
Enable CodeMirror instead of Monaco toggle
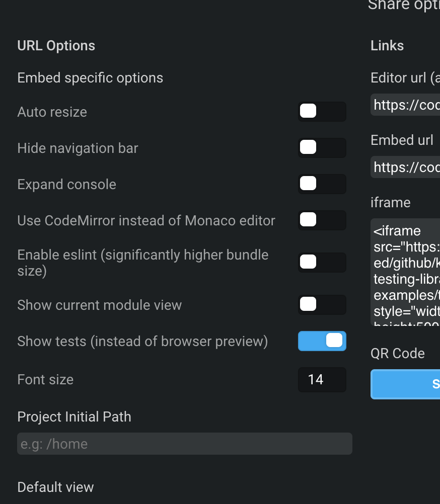tap(322, 220)
